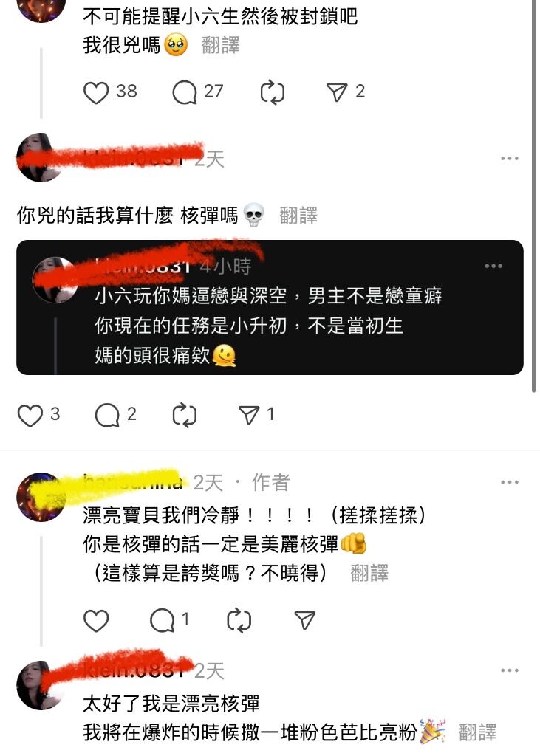Open the 27 comments on top post
Image resolution: width=540 pixels, height=756 pixels.
[x=185, y=92]
